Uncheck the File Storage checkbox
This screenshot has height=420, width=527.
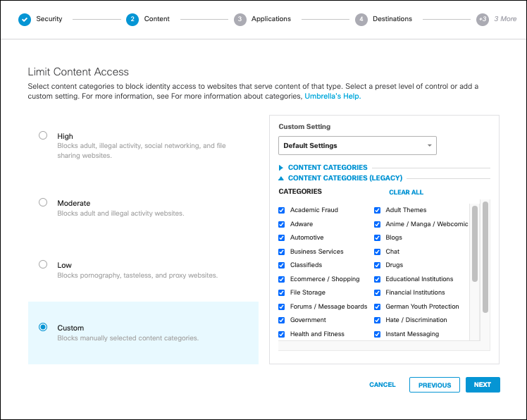point(282,293)
